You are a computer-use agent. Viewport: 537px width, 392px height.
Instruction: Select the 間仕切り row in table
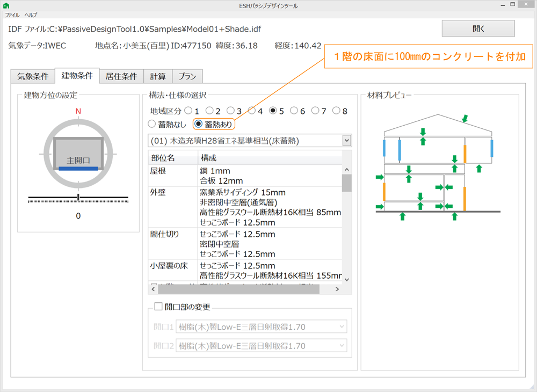coord(245,244)
